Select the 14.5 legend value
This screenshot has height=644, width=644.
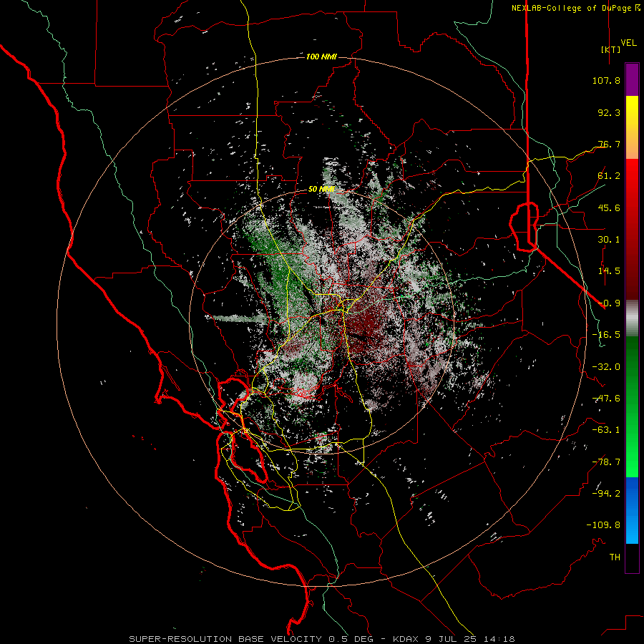click(609, 271)
